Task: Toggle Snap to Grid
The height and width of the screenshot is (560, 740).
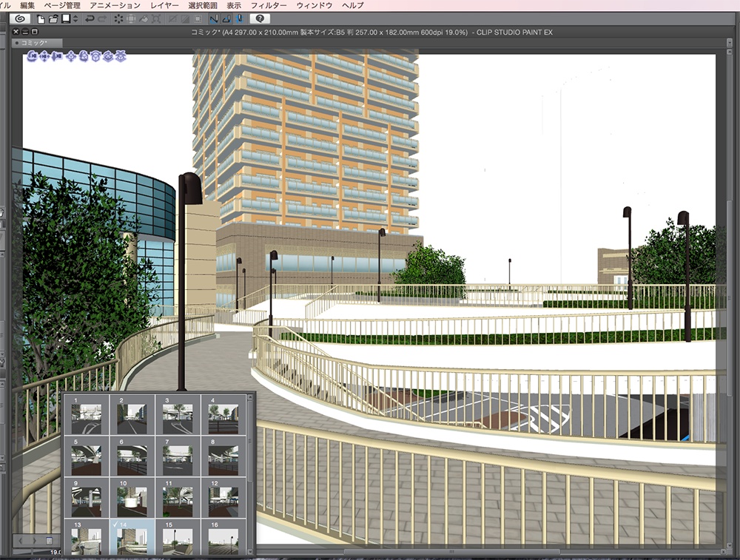Action: pyautogui.click(x=239, y=19)
